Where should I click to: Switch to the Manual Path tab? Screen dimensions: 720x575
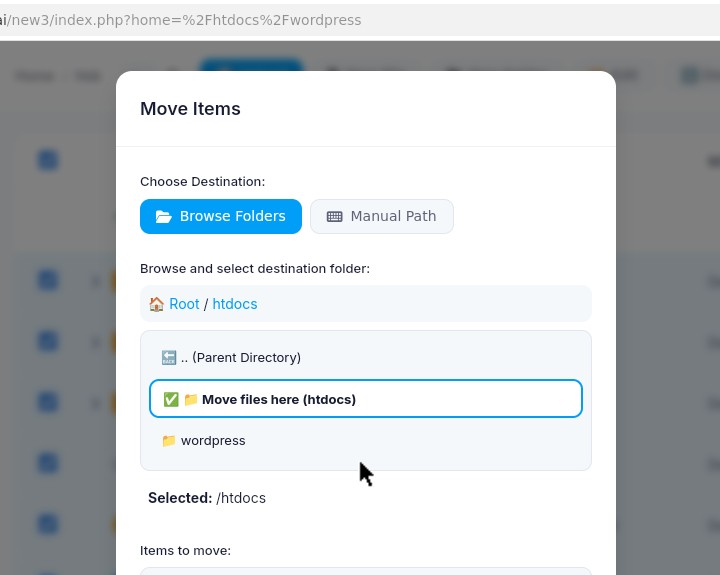click(x=382, y=217)
